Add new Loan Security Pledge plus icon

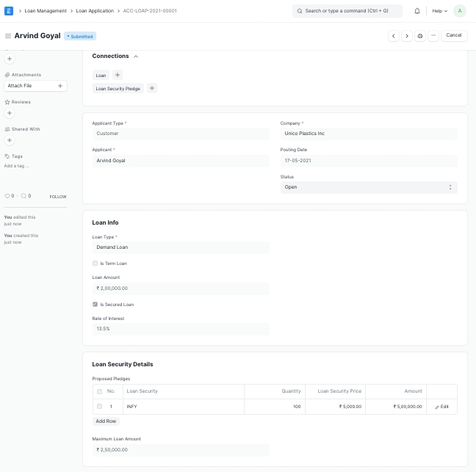tap(152, 88)
